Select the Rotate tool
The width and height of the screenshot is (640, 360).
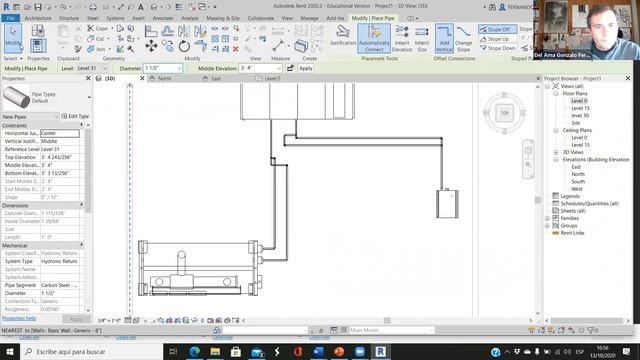184,46
